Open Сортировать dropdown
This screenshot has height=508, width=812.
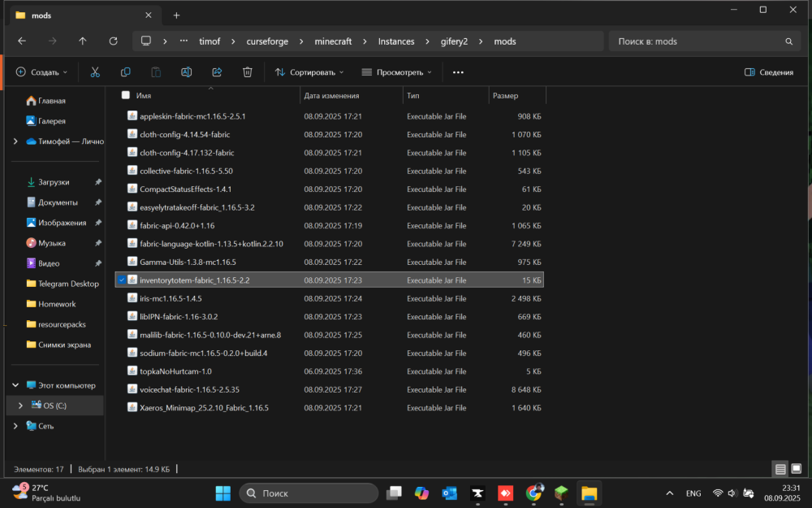pos(309,72)
